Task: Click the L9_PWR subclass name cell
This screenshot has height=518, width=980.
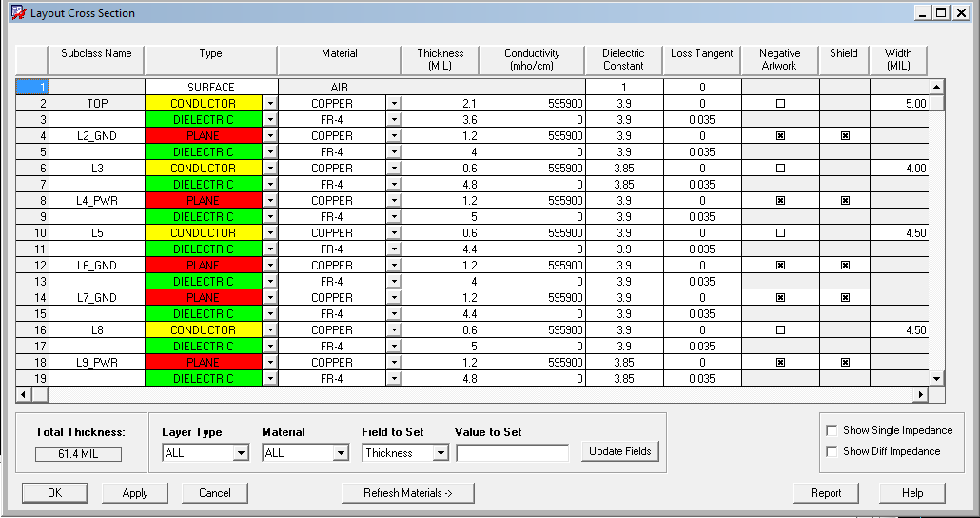Action: pyautogui.click(x=97, y=362)
